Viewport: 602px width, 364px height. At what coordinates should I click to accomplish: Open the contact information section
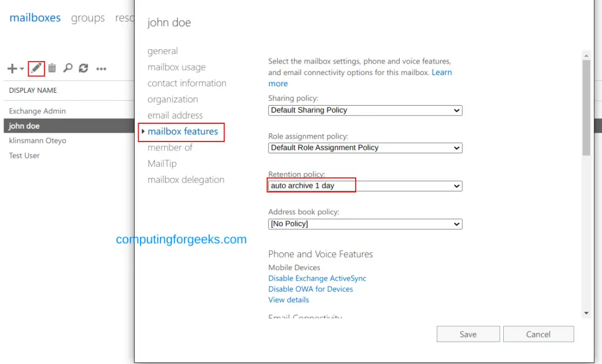tap(186, 83)
